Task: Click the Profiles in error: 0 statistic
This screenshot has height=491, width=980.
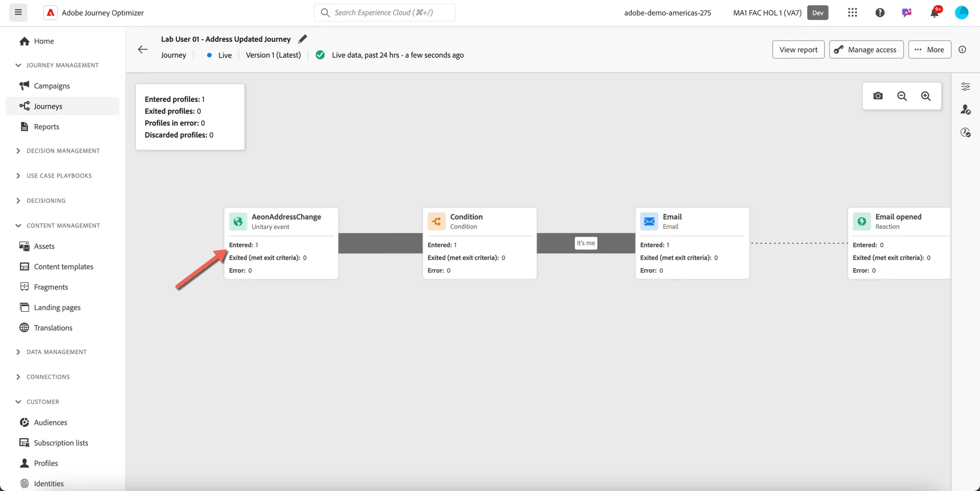Action: (x=175, y=123)
